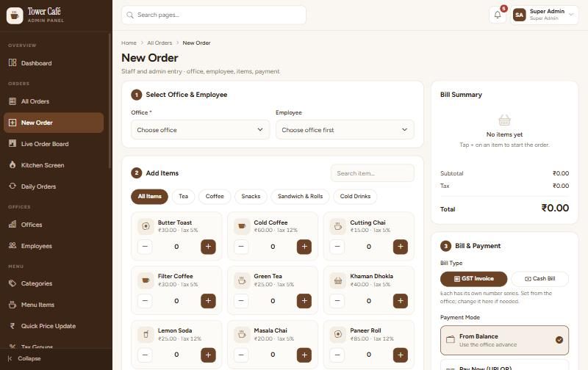Click the Home breadcrumb link
588x370 pixels.
[x=129, y=43]
